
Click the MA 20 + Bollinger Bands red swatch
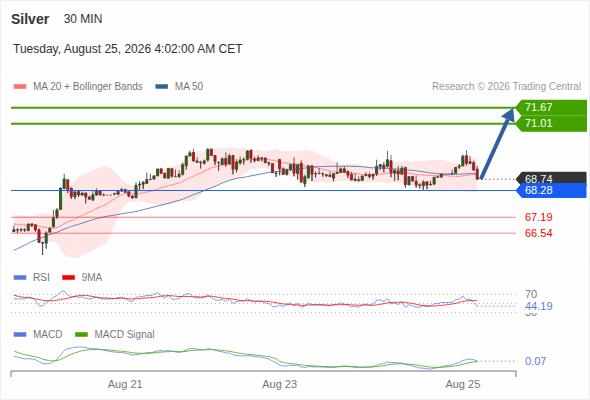pos(20,87)
